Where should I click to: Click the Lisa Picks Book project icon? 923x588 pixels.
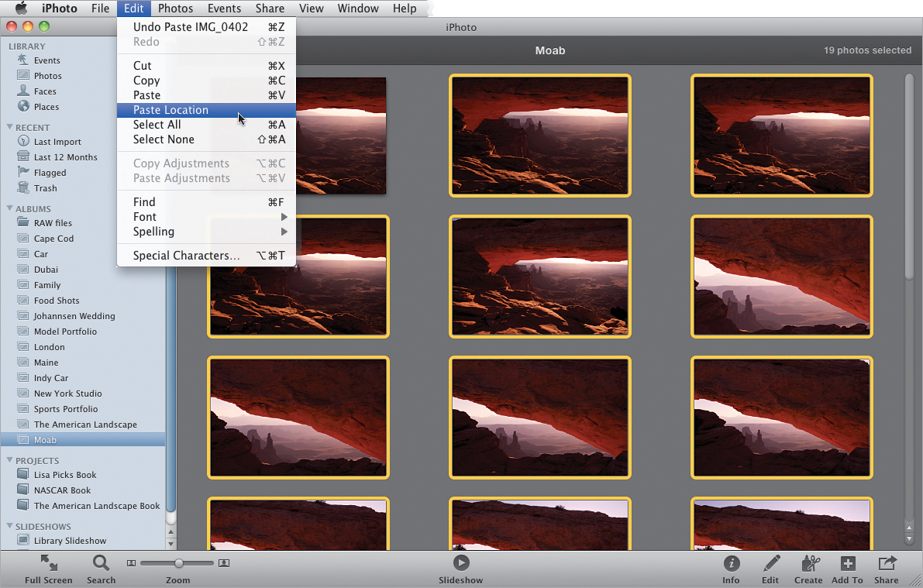click(23, 474)
